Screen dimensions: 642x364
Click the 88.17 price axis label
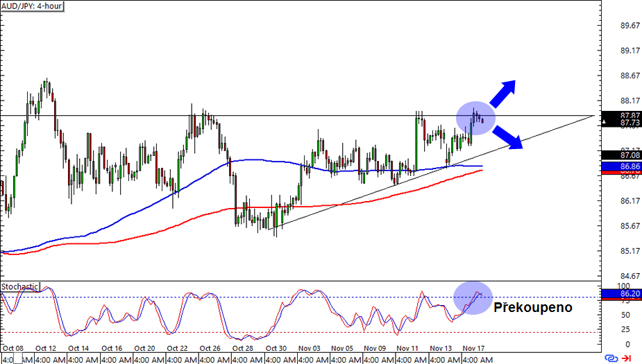(630, 101)
